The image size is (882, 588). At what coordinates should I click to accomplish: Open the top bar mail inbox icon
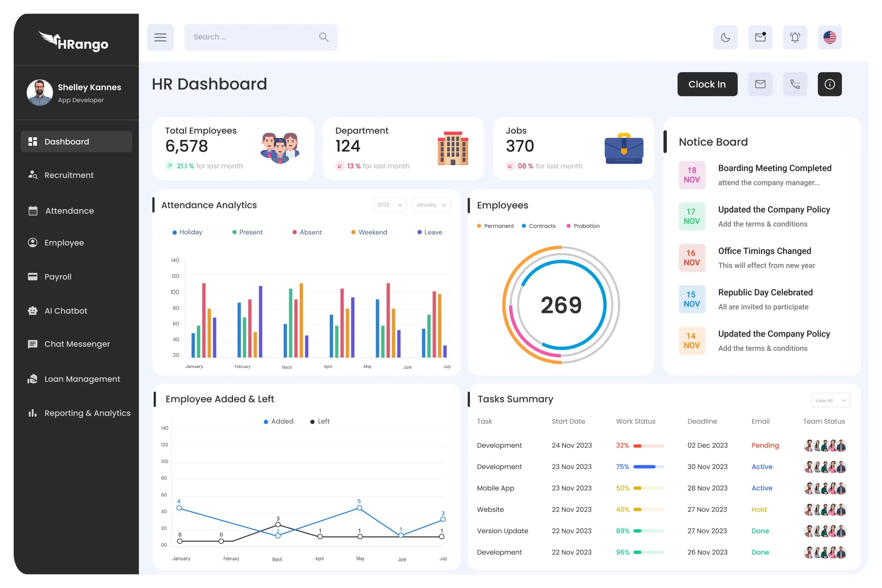[x=760, y=38]
